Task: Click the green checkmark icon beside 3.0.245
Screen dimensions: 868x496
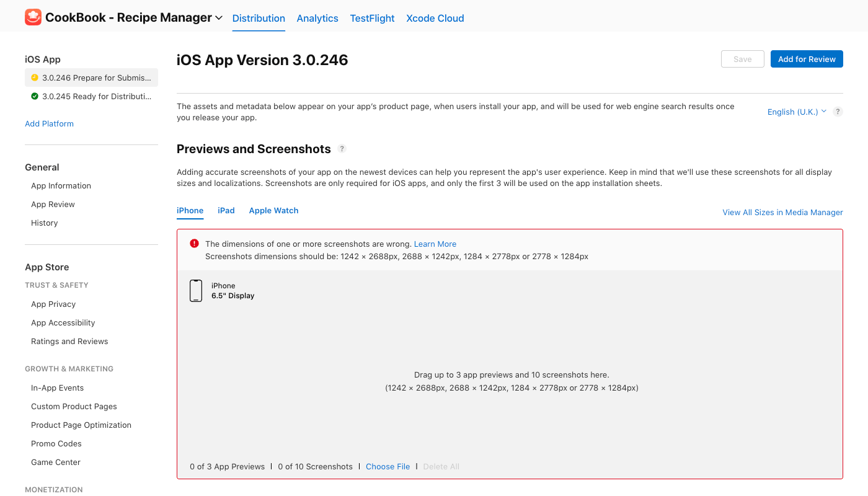Action: click(x=35, y=96)
